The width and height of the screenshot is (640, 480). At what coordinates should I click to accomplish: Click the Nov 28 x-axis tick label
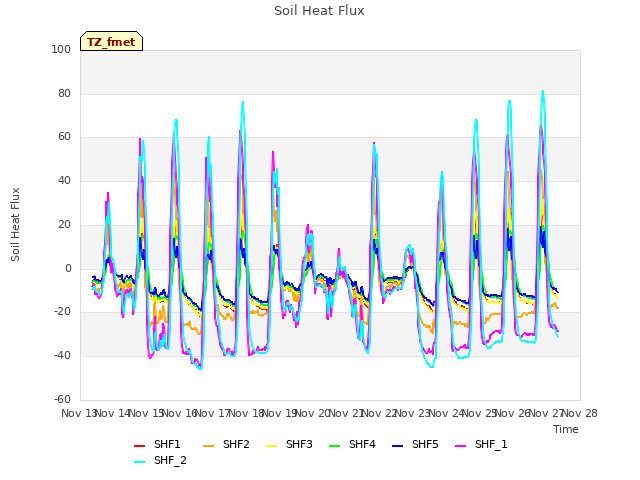click(580, 413)
